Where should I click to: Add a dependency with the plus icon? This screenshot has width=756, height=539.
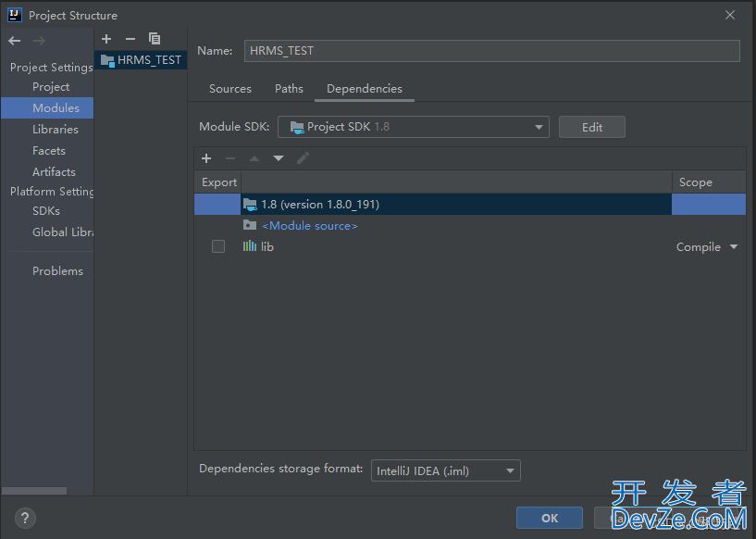pyautogui.click(x=206, y=158)
